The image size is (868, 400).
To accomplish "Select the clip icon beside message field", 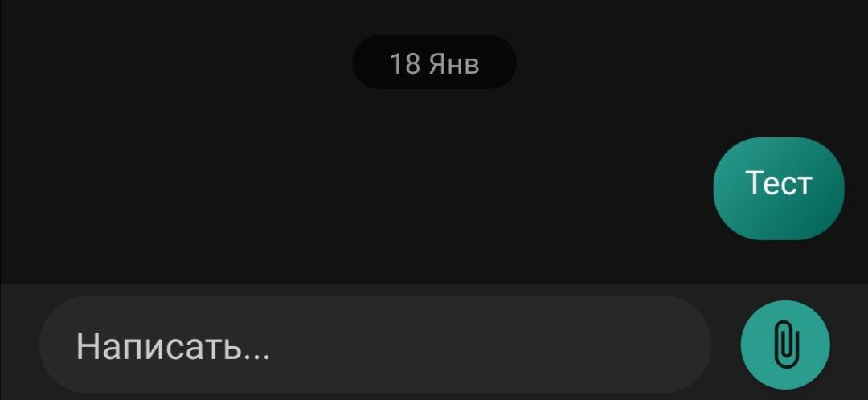I will click(785, 345).
